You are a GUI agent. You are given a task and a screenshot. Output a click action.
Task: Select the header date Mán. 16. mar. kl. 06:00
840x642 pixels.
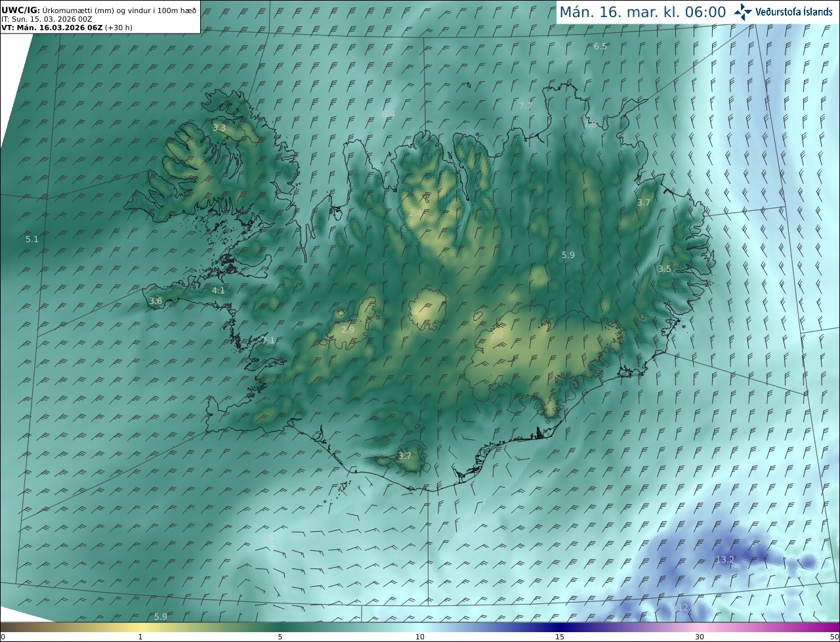[x=642, y=12]
